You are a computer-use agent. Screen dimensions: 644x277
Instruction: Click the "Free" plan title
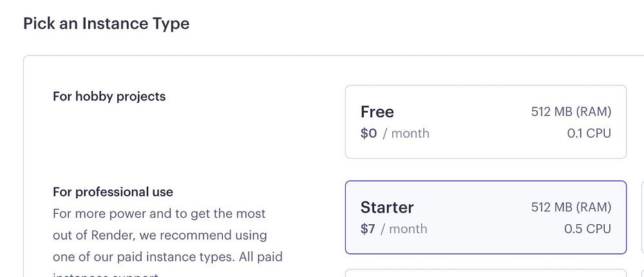pos(377,111)
